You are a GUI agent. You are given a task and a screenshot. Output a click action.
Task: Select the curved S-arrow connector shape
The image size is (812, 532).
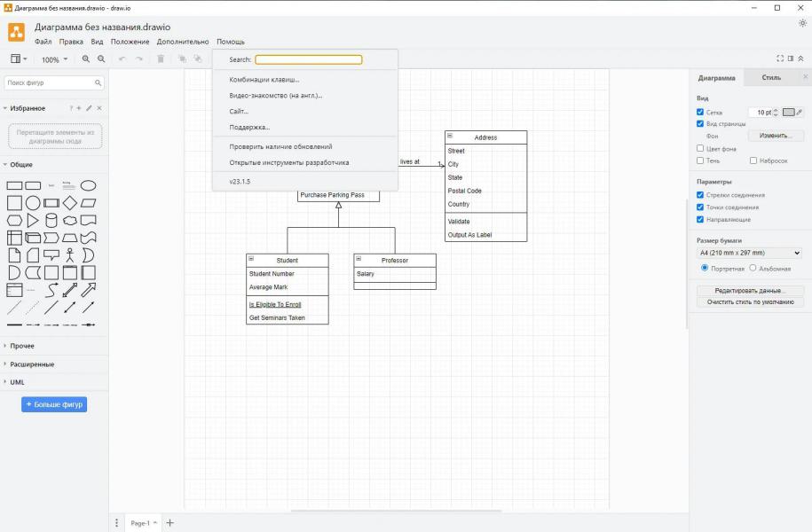tap(51, 290)
